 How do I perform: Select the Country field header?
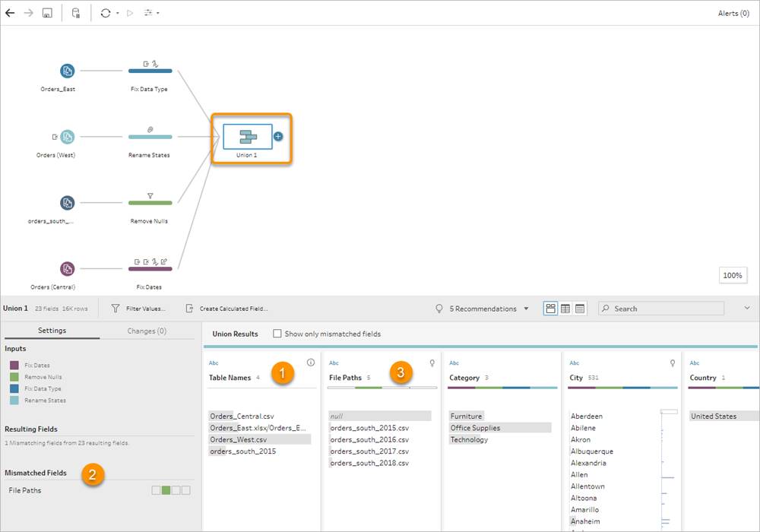click(703, 378)
